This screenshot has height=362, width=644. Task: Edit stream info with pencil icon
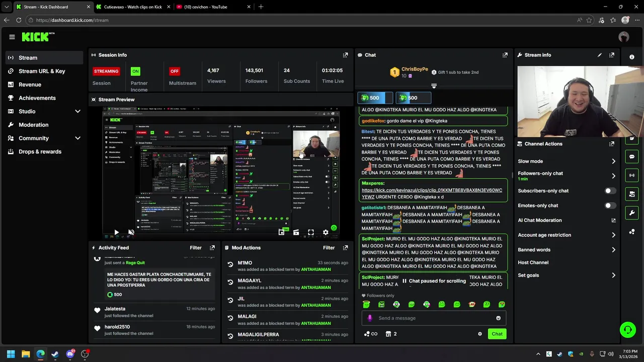pos(599,55)
